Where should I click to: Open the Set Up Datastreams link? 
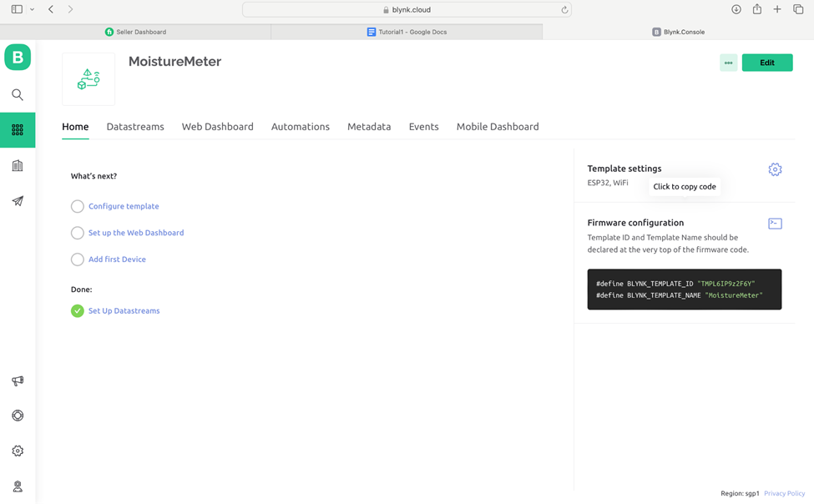click(x=124, y=310)
